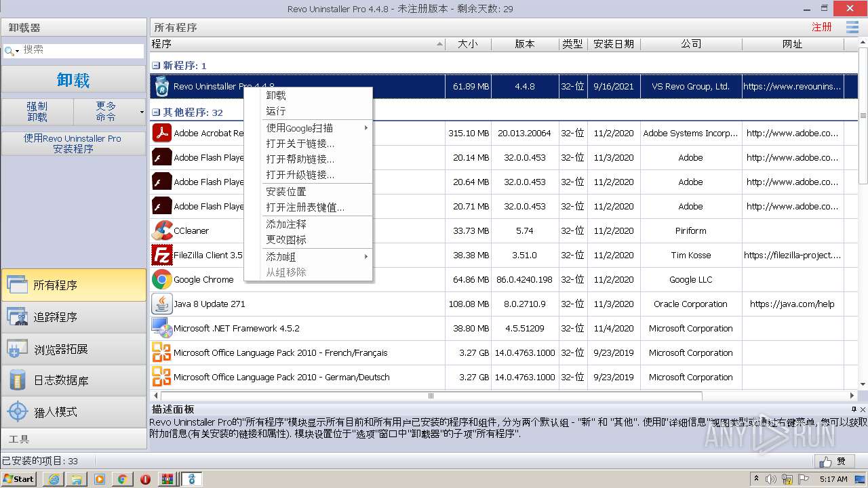The height and width of the screenshot is (488, 868).
Task: Open the Browser Extensions (浏览器拓展) module
Action: click(73, 349)
